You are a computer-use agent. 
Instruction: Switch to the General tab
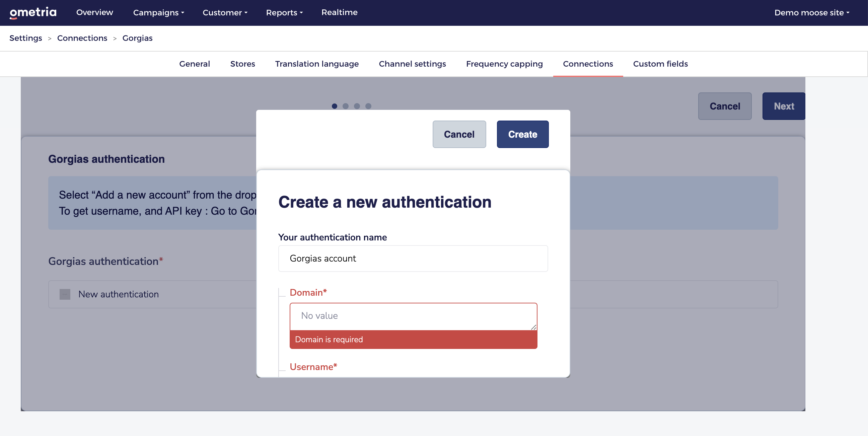click(195, 64)
